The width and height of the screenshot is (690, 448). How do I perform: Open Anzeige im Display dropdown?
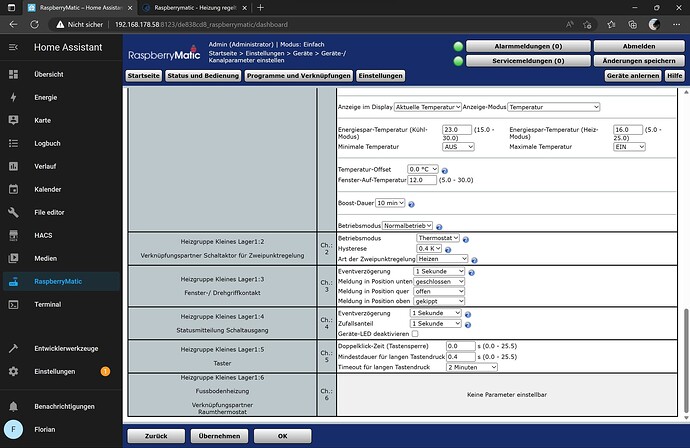428,107
